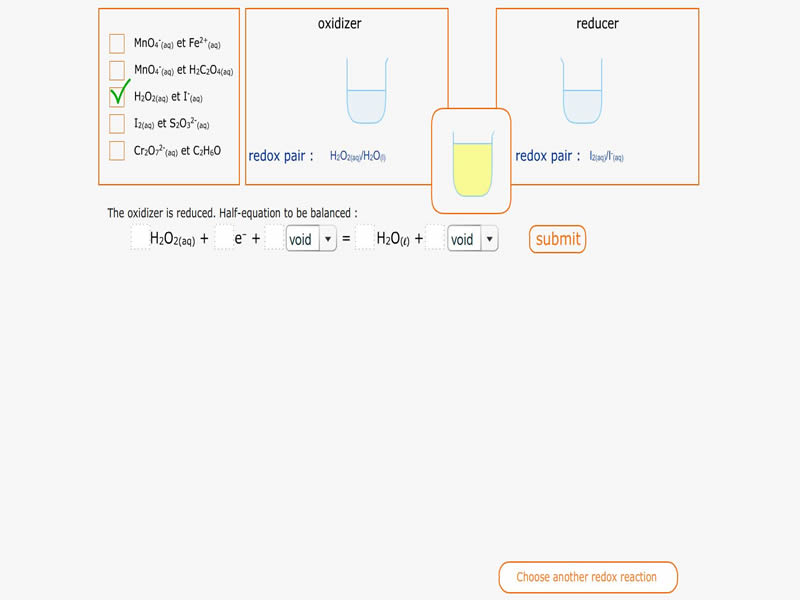
Task: Open the right void species dropdown
Action: [x=472, y=239]
